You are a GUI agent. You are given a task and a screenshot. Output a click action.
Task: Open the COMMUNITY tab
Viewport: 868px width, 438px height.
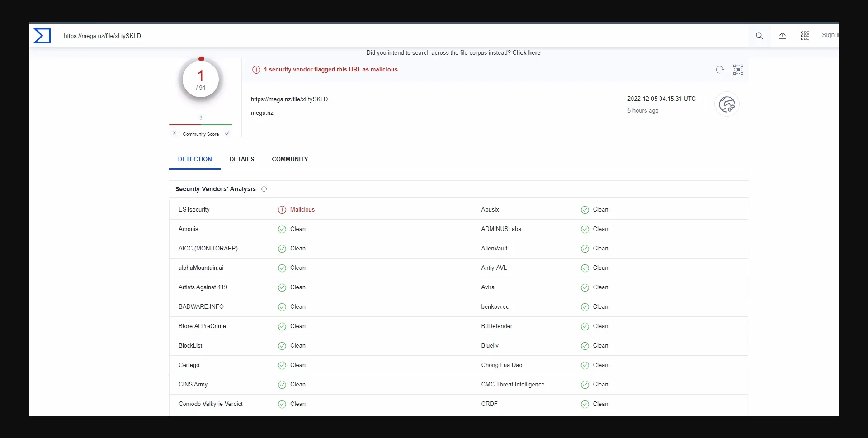290,160
